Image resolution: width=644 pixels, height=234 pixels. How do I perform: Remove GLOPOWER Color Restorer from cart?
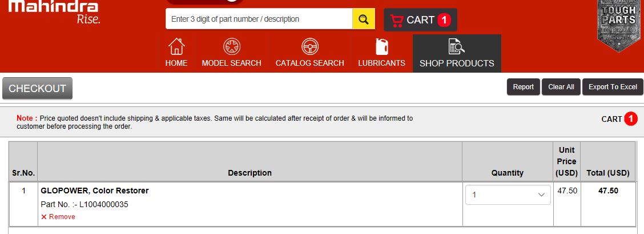pyautogui.click(x=58, y=217)
